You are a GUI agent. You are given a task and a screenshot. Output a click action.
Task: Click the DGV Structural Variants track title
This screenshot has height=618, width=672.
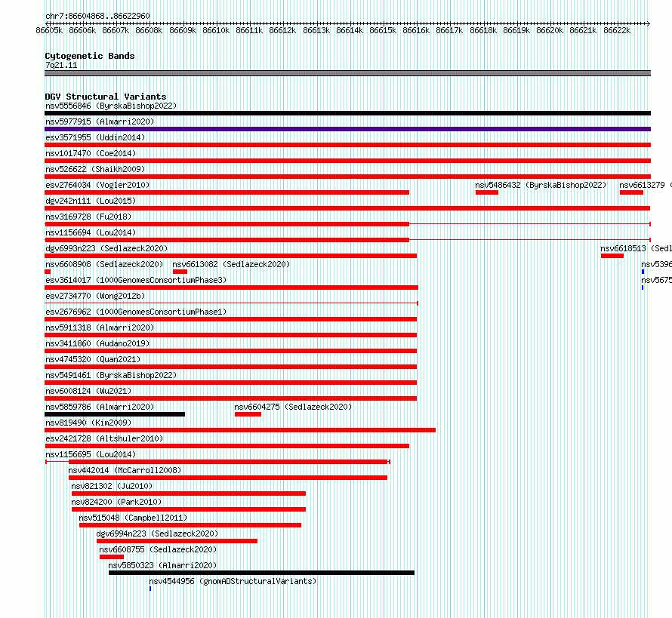pos(106,97)
